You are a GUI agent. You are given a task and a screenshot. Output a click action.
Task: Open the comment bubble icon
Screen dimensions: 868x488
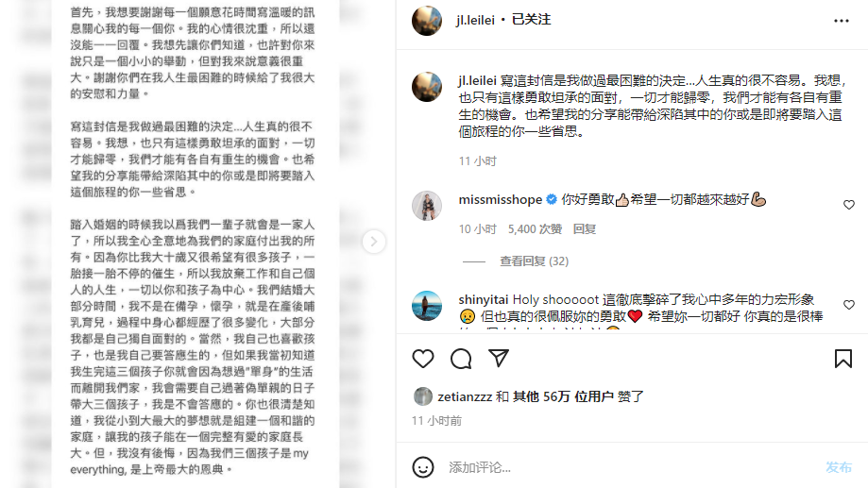461,359
